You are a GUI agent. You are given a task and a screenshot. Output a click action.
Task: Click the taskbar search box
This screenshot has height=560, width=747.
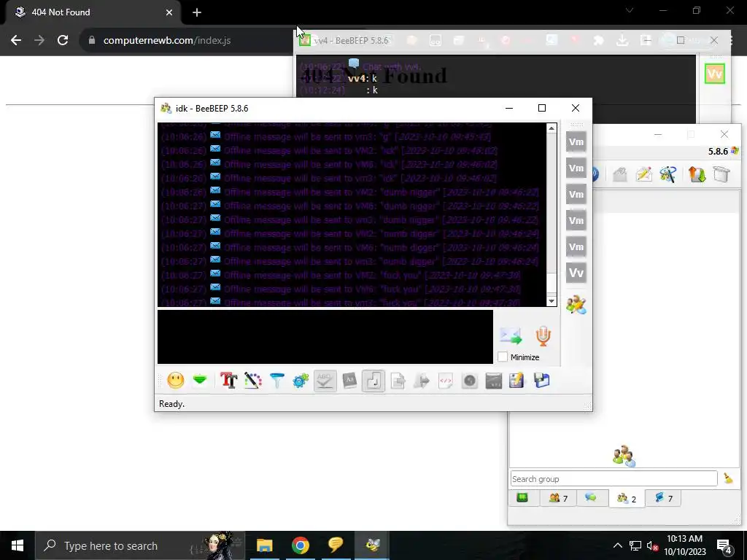[141, 545]
